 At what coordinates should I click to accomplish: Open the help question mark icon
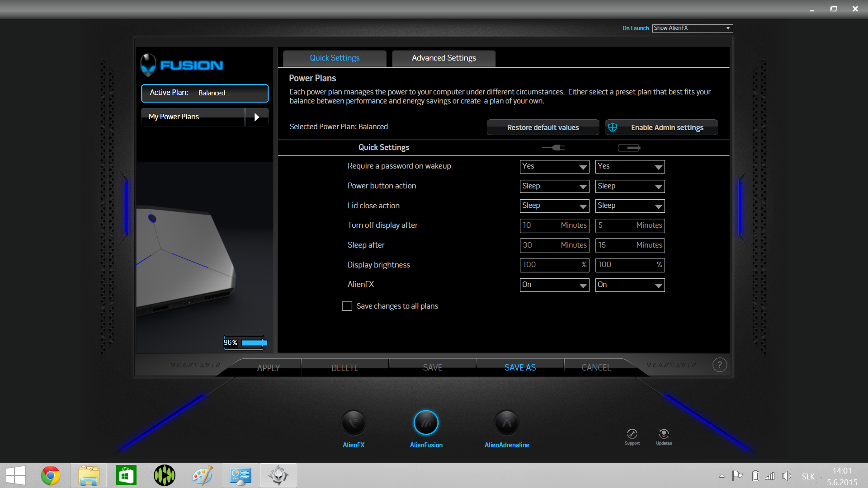pos(720,365)
